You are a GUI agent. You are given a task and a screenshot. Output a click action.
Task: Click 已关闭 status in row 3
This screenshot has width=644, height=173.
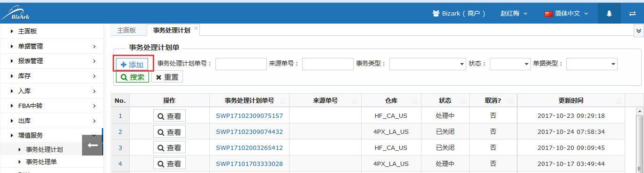[445, 148]
